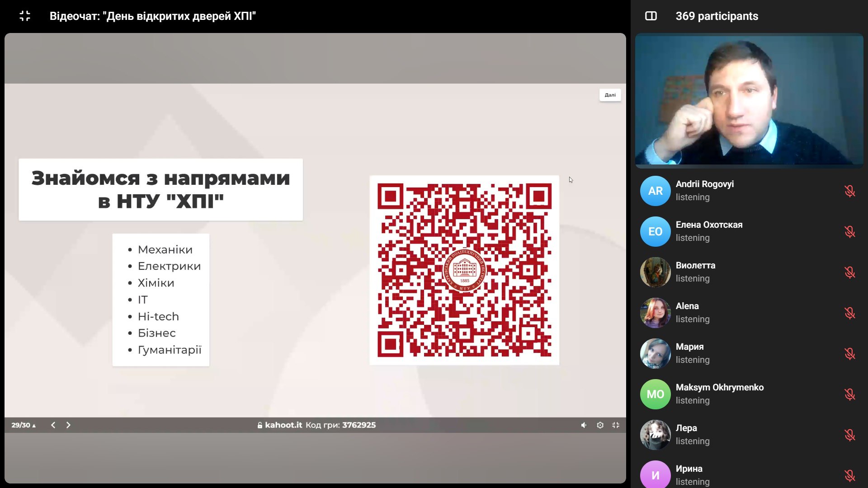Select participant Виолетта
868x488 pixels.
click(x=749, y=272)
